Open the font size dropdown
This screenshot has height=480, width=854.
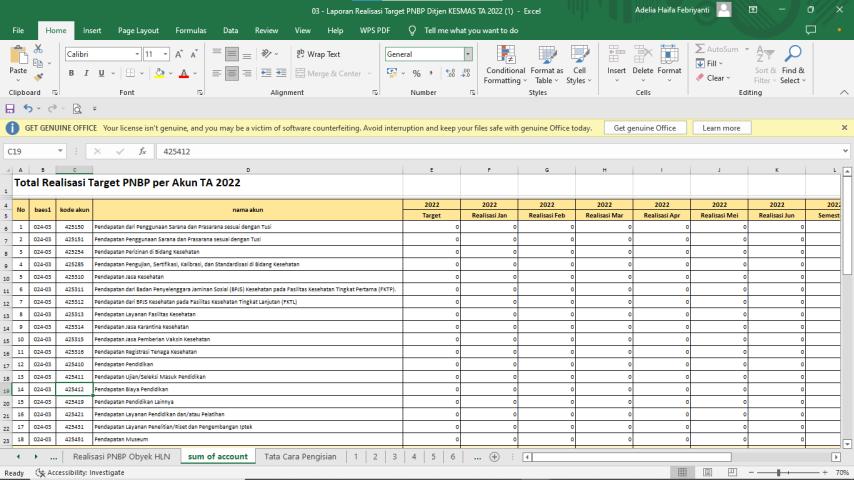click(165, 54)
